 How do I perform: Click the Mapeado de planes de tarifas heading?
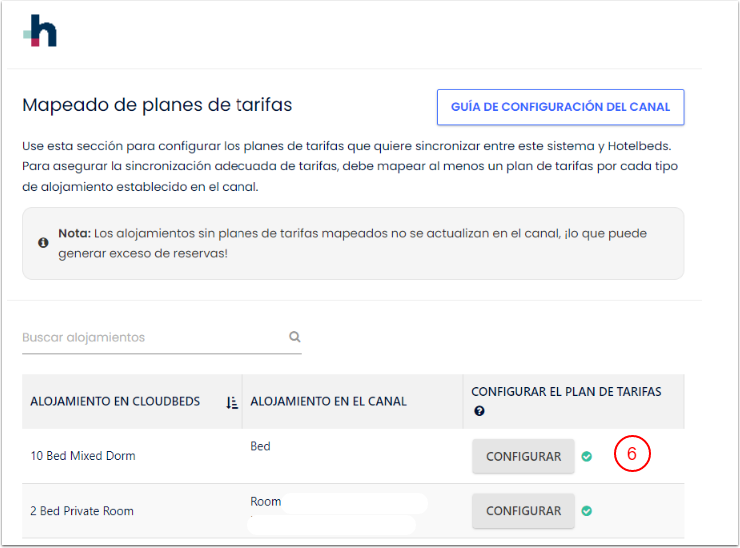pos(157,105)
